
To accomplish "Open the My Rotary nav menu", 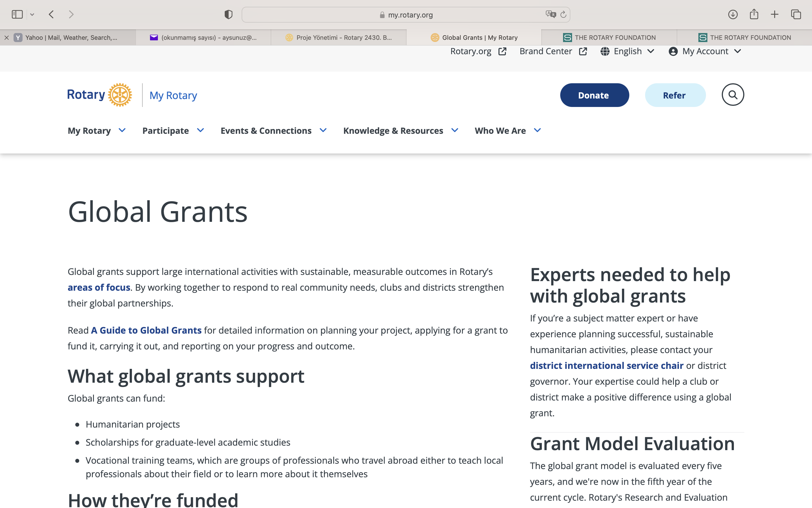I will (x=89, y=131).
